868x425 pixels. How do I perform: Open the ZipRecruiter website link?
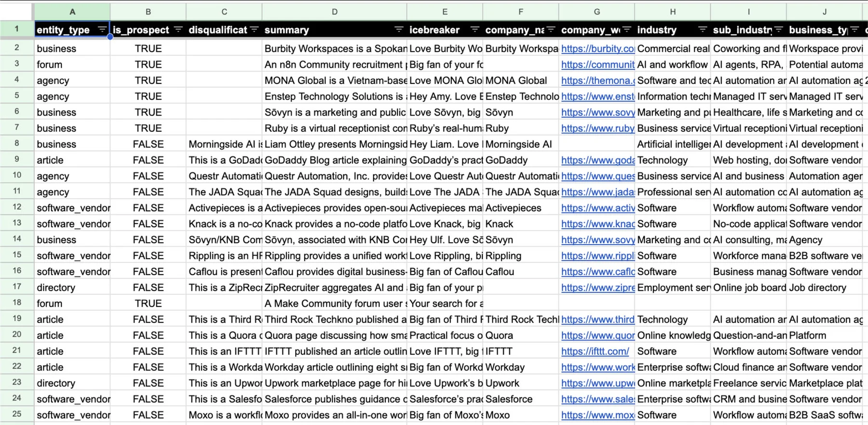tap(597, 287)
